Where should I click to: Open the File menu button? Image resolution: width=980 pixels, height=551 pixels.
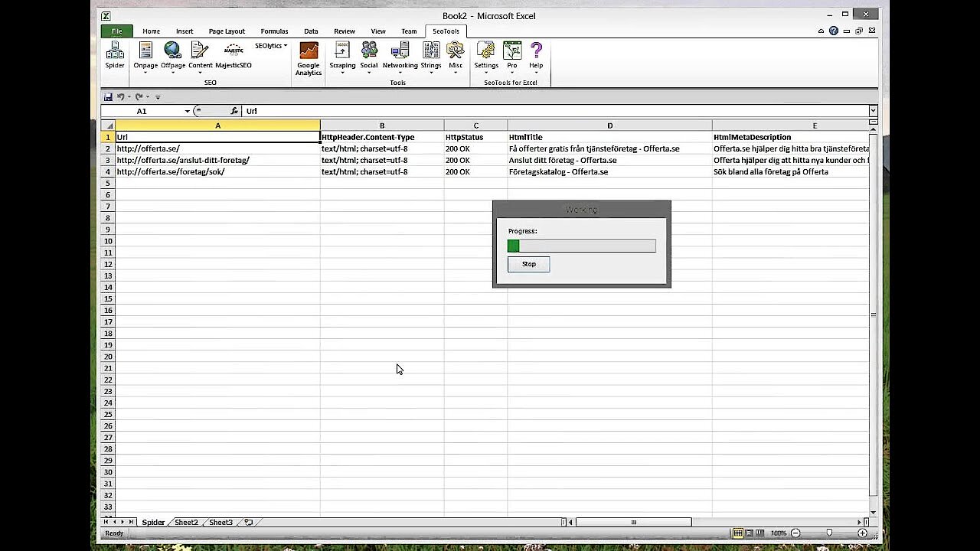116,31
